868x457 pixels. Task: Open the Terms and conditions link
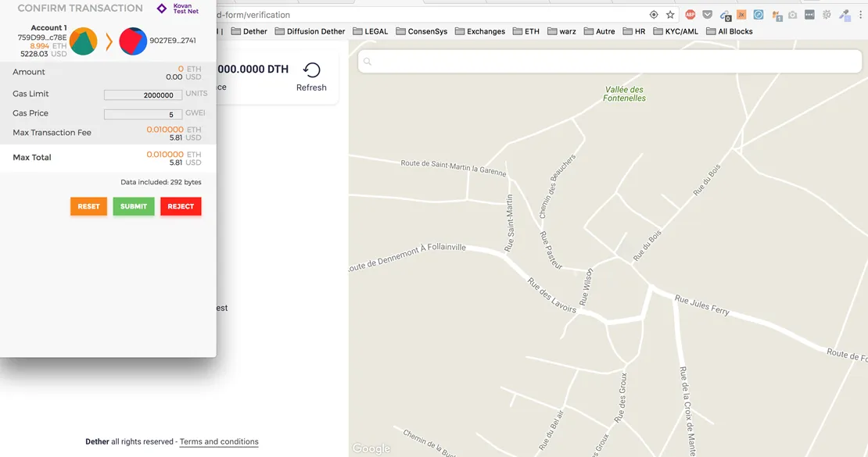point(219,441)
